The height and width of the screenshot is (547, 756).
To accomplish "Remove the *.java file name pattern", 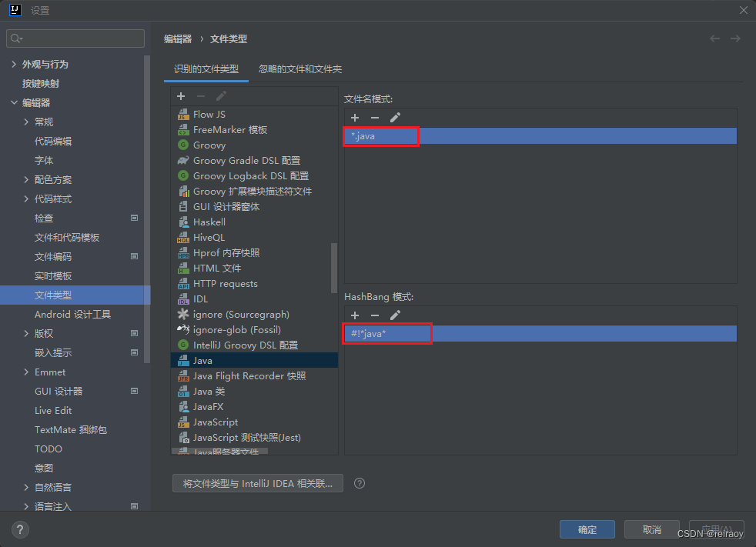I will pyautogui.click(x=374, y=117).
